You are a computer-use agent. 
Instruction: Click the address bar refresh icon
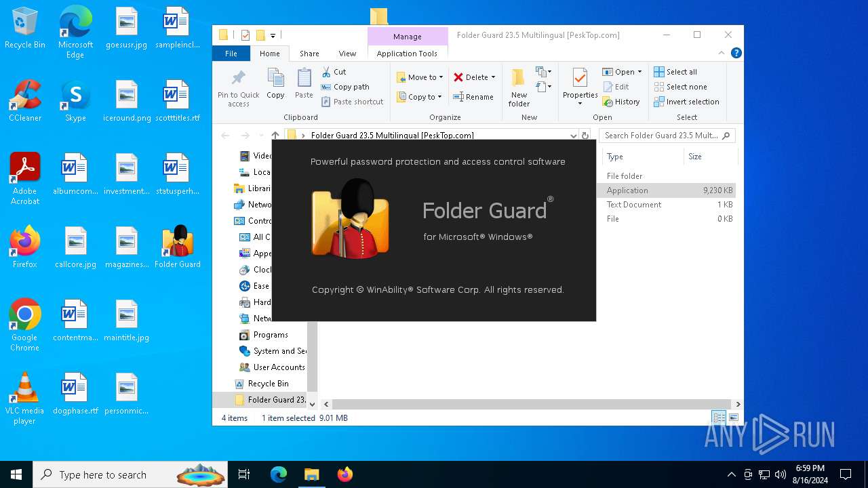[585, 136]
